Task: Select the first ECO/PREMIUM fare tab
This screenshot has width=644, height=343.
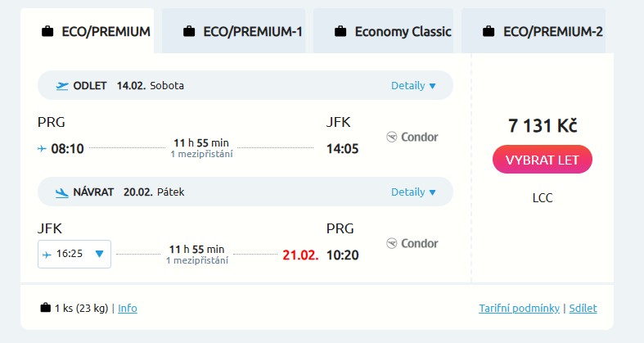Action: (96, 32)
